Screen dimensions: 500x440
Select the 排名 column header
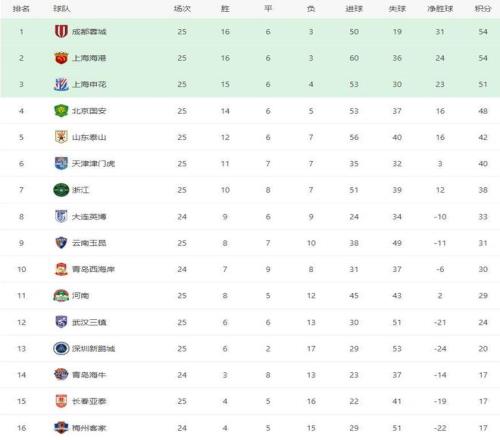pos(21,9)
